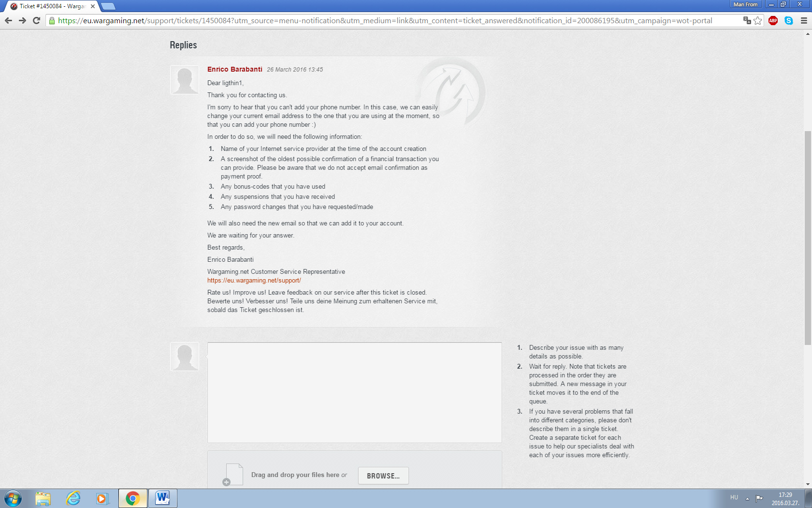Bookmark this page with the star icon
812x508 pixels.
coord(758,20)
